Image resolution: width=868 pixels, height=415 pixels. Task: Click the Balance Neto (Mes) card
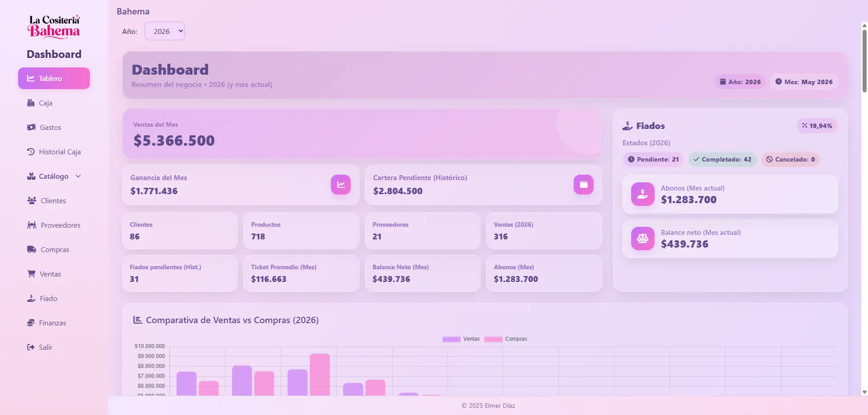(423, 273)
